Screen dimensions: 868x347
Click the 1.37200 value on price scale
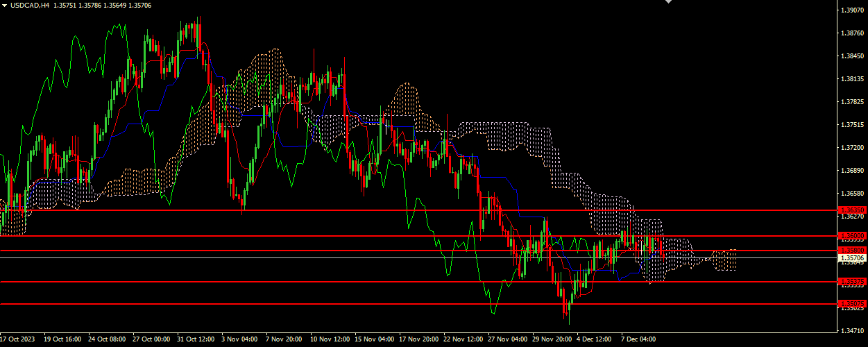[x=853, y=148]
